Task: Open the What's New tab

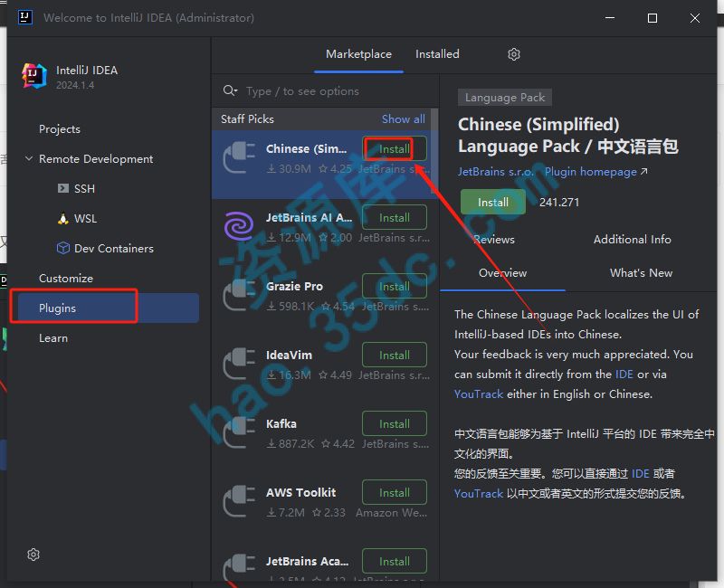Action: (641, 273)
